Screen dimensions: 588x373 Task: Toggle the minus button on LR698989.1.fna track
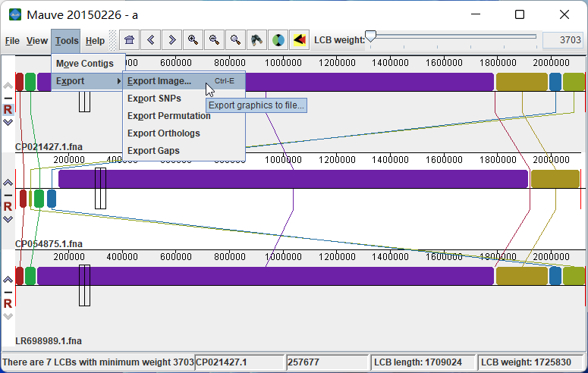coord(8,292)
